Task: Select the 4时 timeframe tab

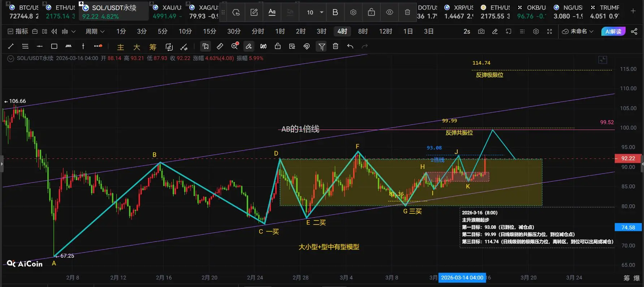Action: click(342, 31)
